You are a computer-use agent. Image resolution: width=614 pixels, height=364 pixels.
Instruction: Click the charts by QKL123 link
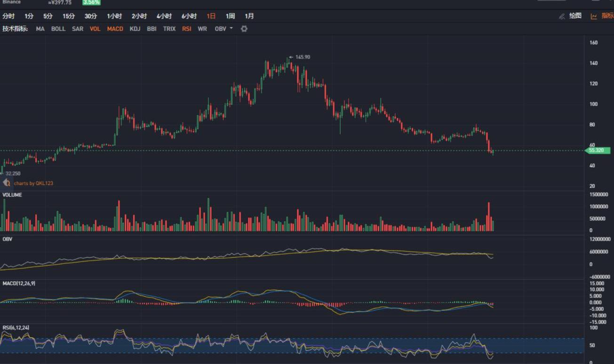33,183
